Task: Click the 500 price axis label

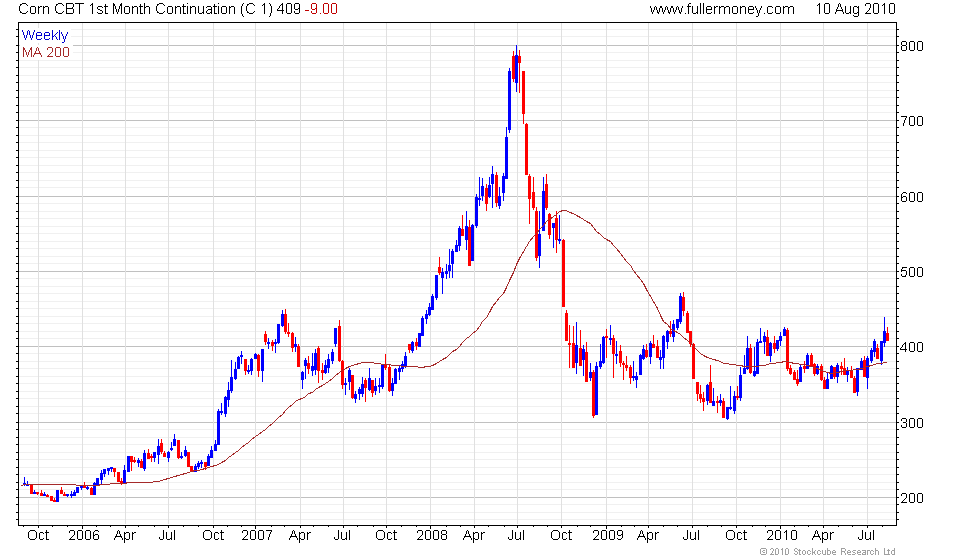Action: [x=911, y=272]
